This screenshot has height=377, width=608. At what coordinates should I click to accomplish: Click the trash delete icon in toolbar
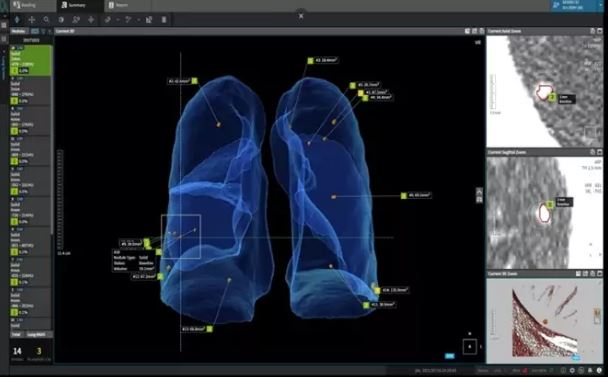164,20
